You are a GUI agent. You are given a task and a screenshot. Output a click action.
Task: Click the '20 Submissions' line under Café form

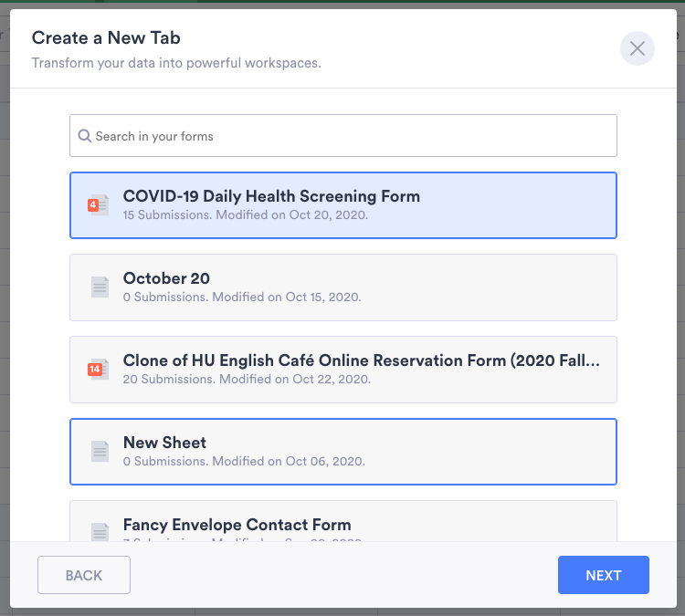247,380
